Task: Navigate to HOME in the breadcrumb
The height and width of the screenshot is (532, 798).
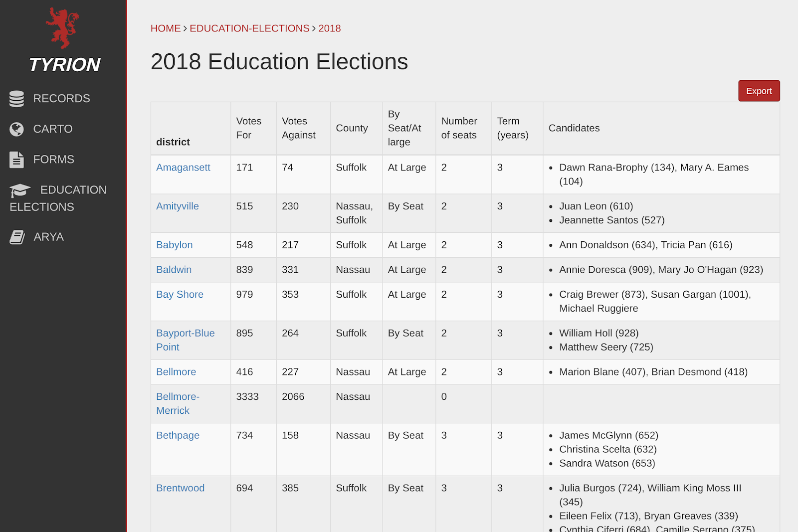Action: (166, 28)
